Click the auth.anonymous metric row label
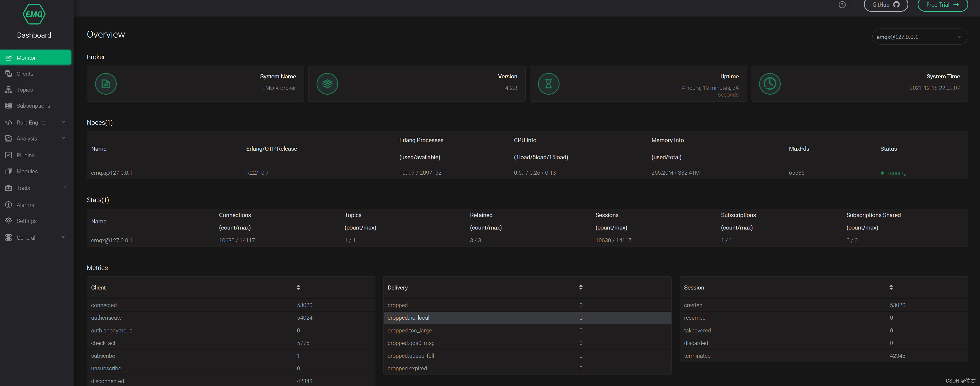This screenshot has height=386, width=980. 111,330
